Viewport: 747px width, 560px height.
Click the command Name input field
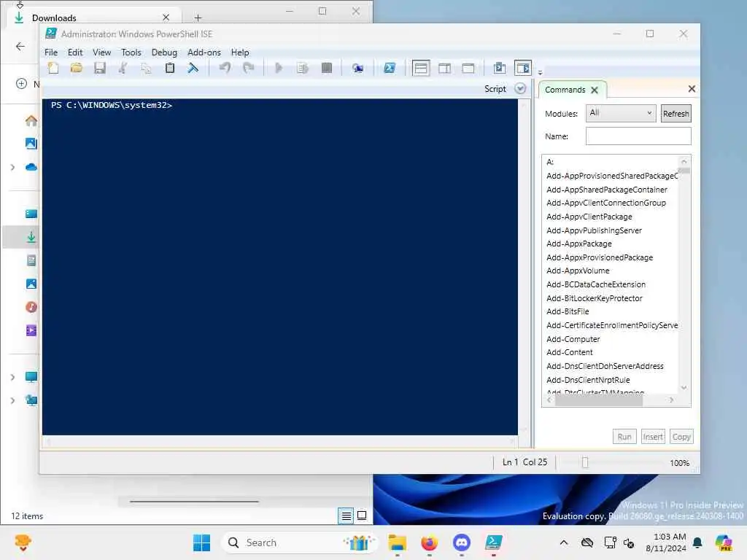(638, 136)
